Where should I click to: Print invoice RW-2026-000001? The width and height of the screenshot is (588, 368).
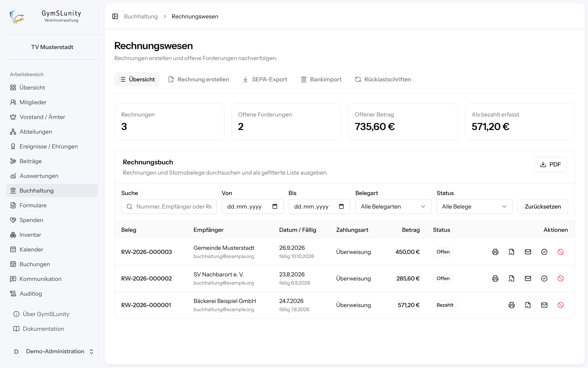coord(511,305)
